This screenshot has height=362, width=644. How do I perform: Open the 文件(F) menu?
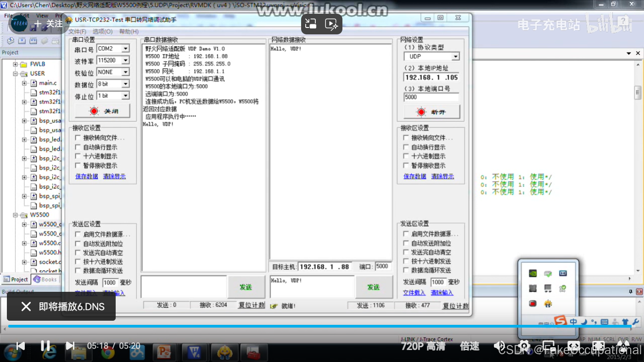[x=77, y=32]
